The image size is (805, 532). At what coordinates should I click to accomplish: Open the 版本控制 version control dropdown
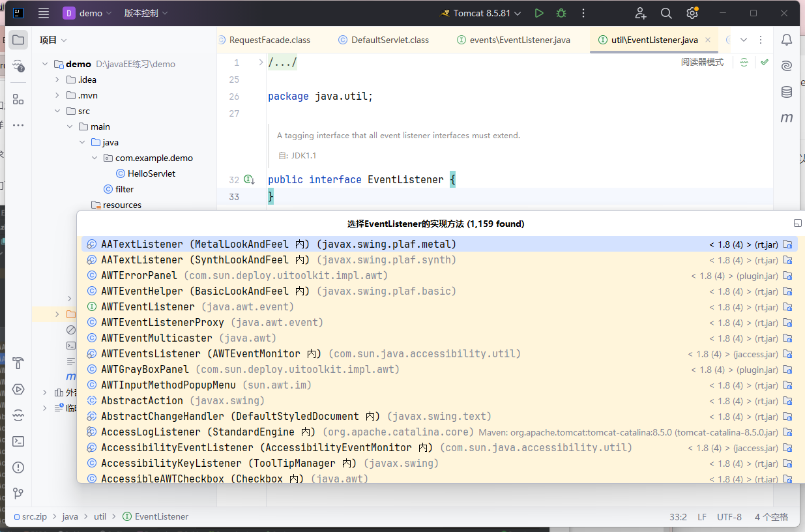(x=146, y=13)
